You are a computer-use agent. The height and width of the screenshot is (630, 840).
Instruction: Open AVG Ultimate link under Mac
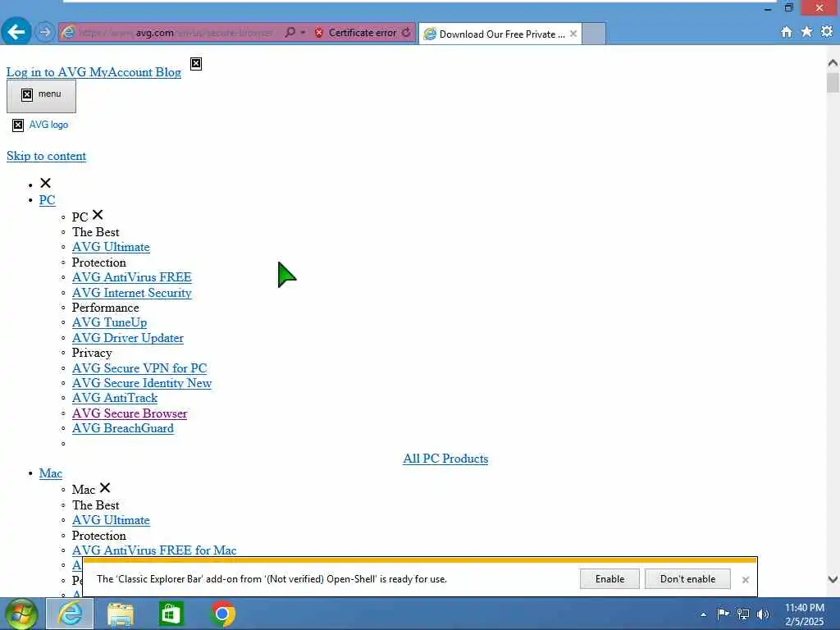[x=111, y=520]
